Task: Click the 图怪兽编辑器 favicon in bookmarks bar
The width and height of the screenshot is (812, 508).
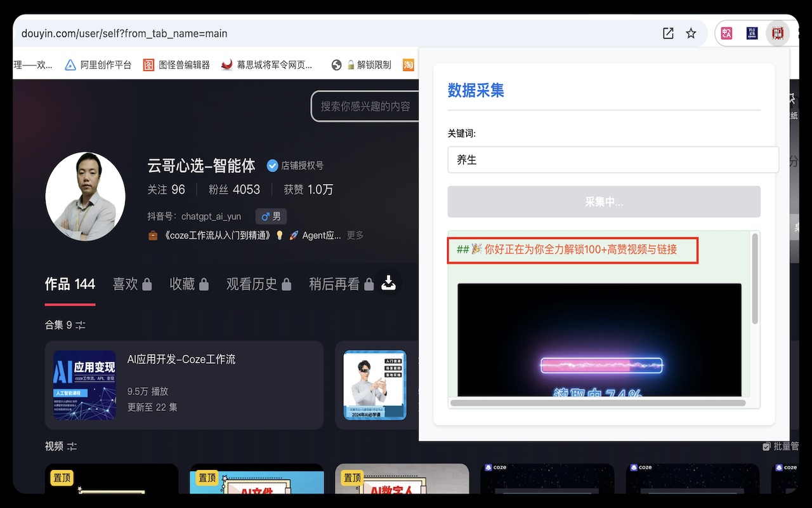Action: [x=148, y=64]
